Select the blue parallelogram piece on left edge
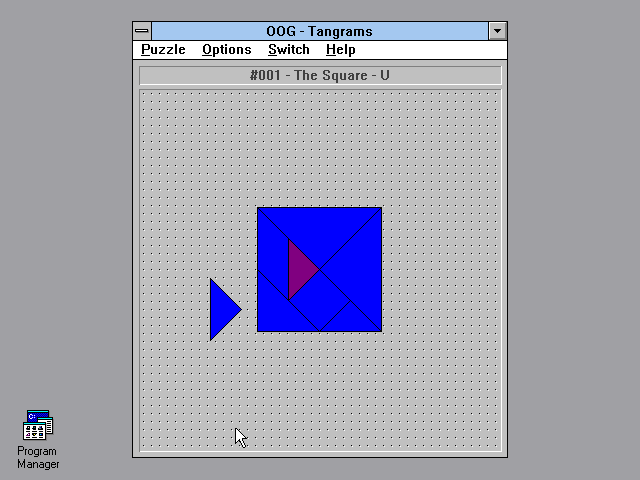Image resolution: width=640 pixels, height=480 pixels. click(273, 253)
